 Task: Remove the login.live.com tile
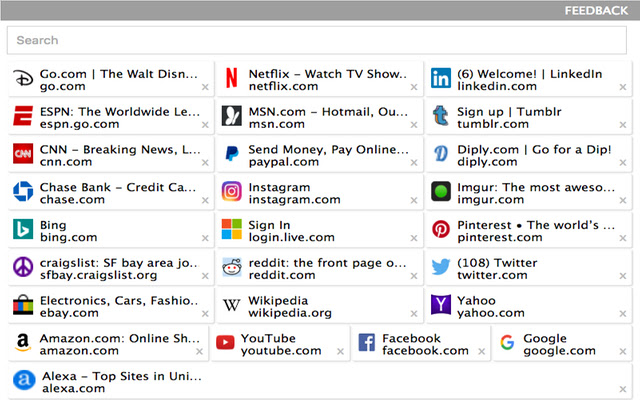tap(414, 238)
